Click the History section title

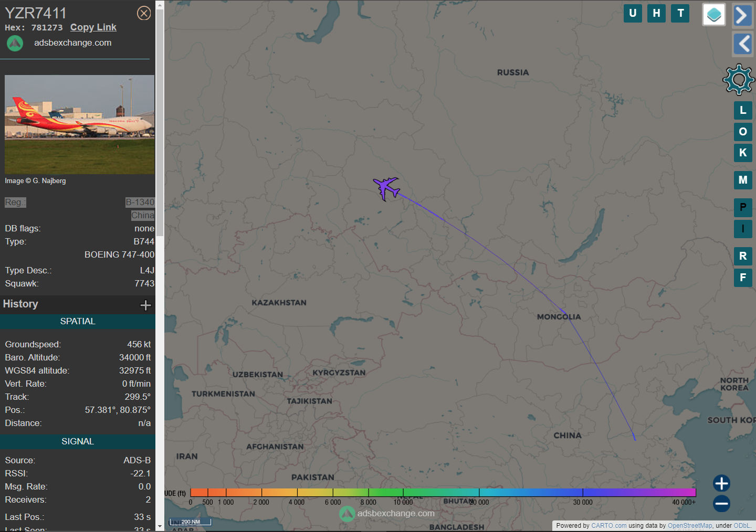(20, 304)
